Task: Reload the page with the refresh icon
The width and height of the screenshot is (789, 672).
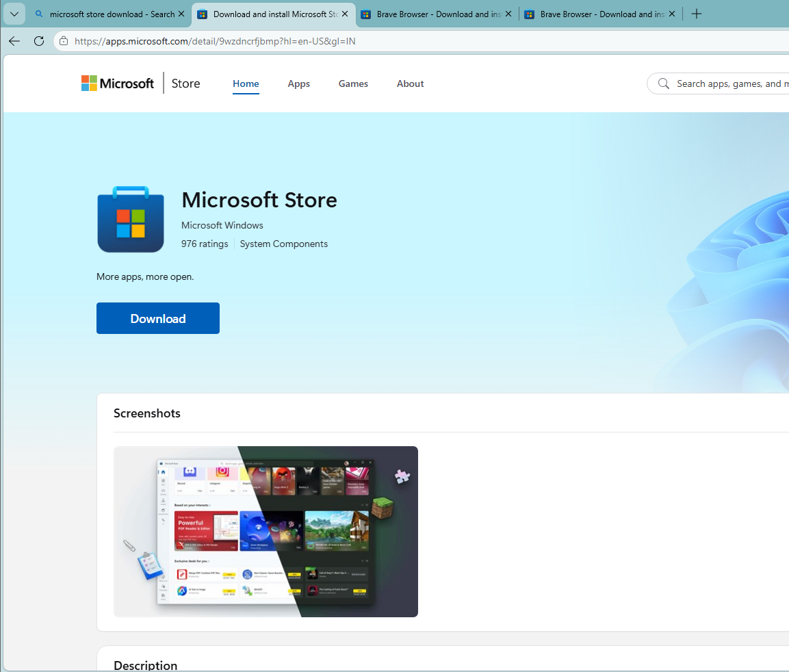Action: coord(38,41)
